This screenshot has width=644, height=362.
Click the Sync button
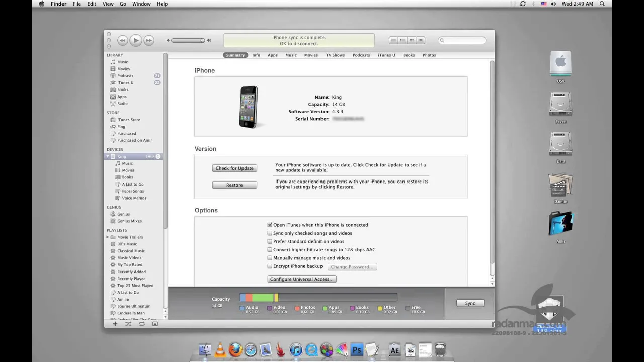470,303
